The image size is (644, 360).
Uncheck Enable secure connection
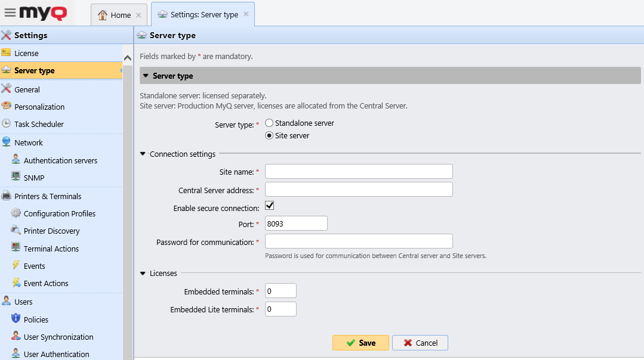tap(269, 205)
